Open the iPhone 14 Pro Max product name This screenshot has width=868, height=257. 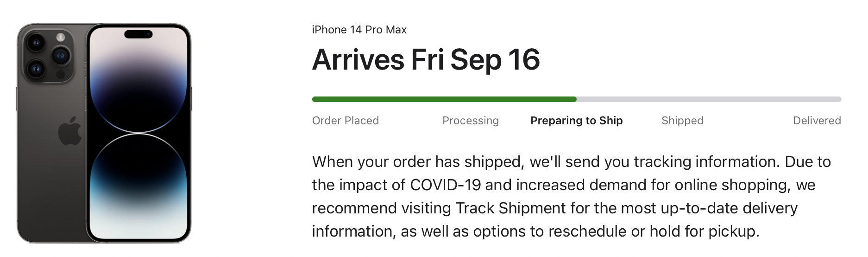359,30
